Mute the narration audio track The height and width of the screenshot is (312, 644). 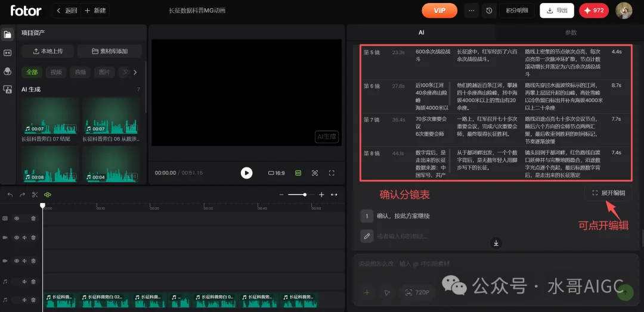[x=24, y=299]
